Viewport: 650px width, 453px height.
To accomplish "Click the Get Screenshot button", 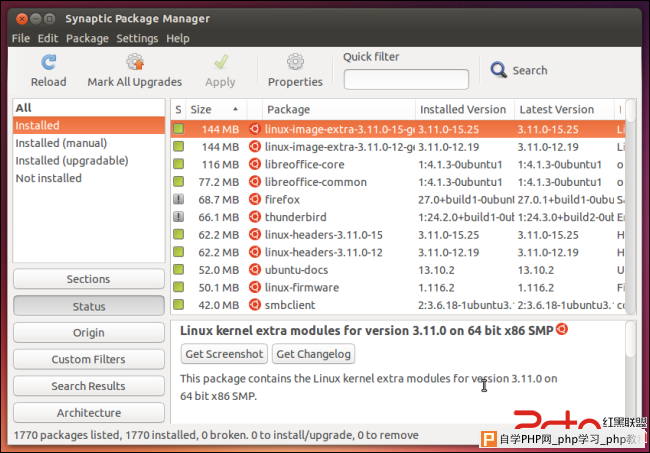I will point(224,354).
